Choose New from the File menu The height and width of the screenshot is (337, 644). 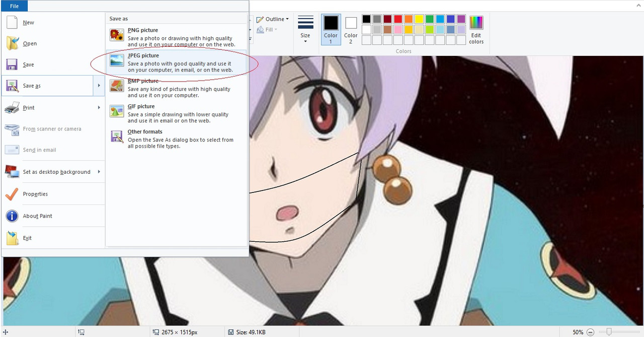[x=53, y=23]
